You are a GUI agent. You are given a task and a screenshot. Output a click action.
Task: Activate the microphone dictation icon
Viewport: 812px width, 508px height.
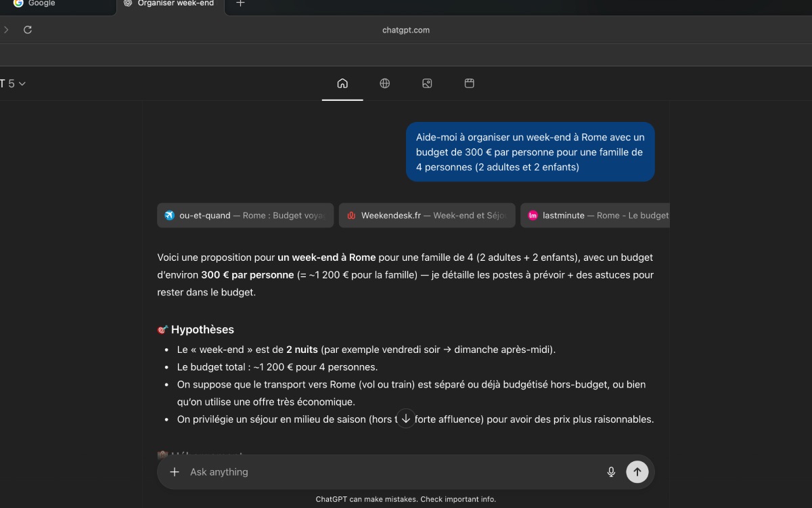coord(611,471)
